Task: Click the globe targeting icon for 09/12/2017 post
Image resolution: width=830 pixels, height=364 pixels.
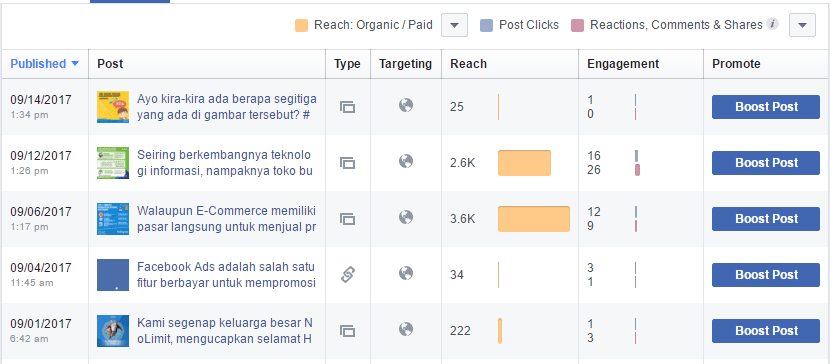Action: (x=406, y=161)
